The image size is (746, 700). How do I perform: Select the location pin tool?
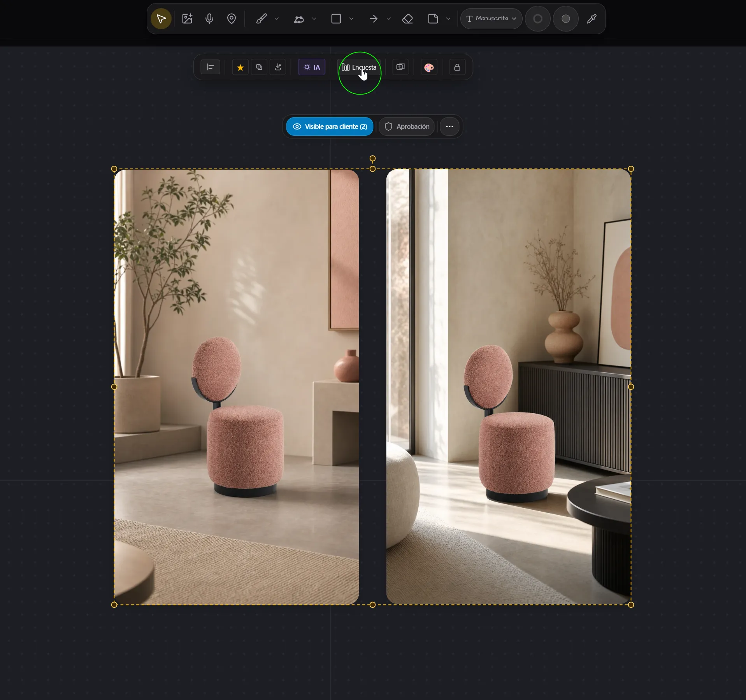(232, 19)
